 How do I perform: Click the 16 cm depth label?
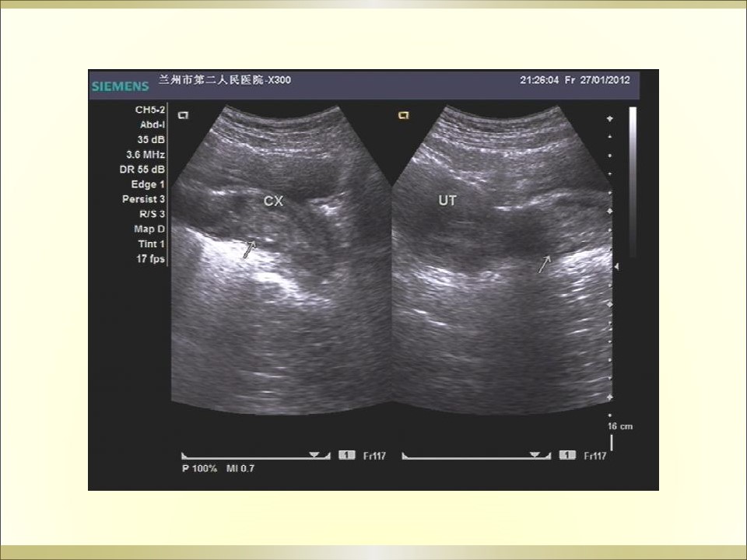[619, 427]
